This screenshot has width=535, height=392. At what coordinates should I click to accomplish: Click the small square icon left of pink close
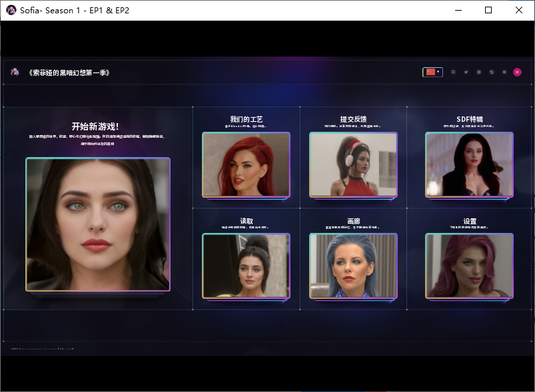coord(504,72)
